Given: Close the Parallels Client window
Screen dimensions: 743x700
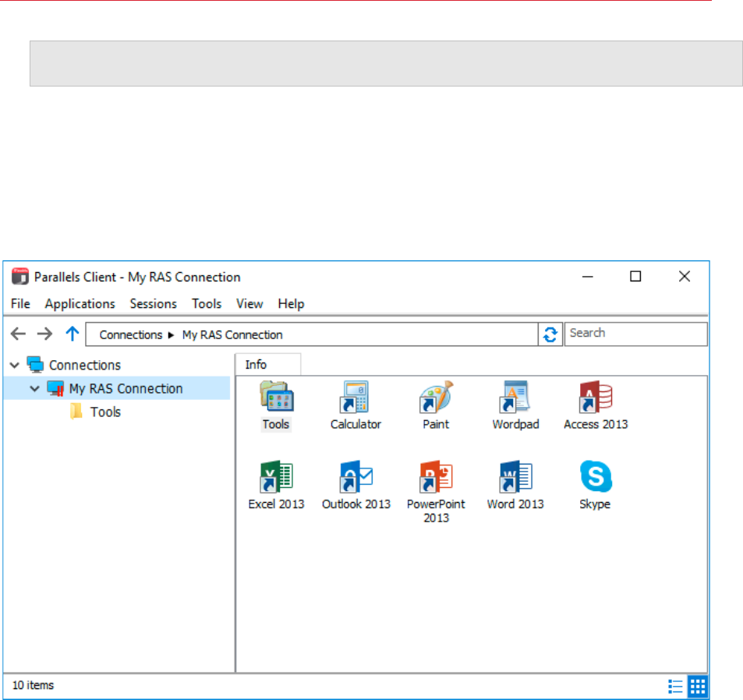Looking at the screenshot, I should point(685,277).
